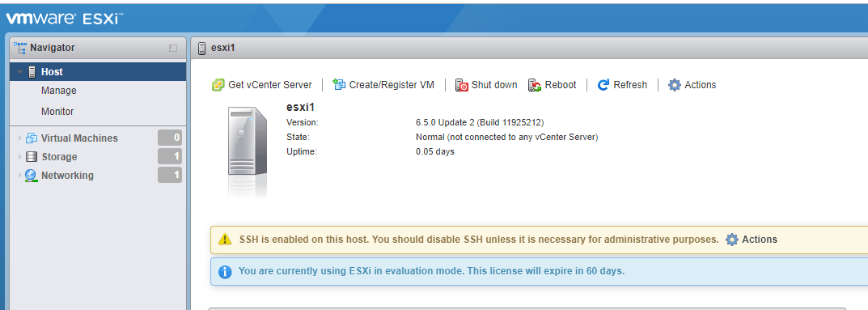The image size is (868, 310).
Task: Select Host in the Navigator
Action: 98,72
